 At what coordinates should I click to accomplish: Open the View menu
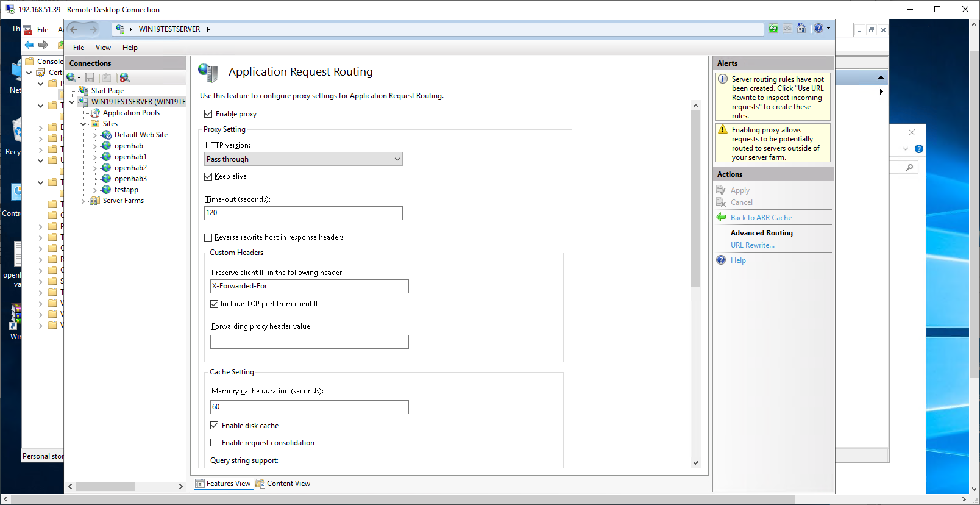tap(103, 48)
